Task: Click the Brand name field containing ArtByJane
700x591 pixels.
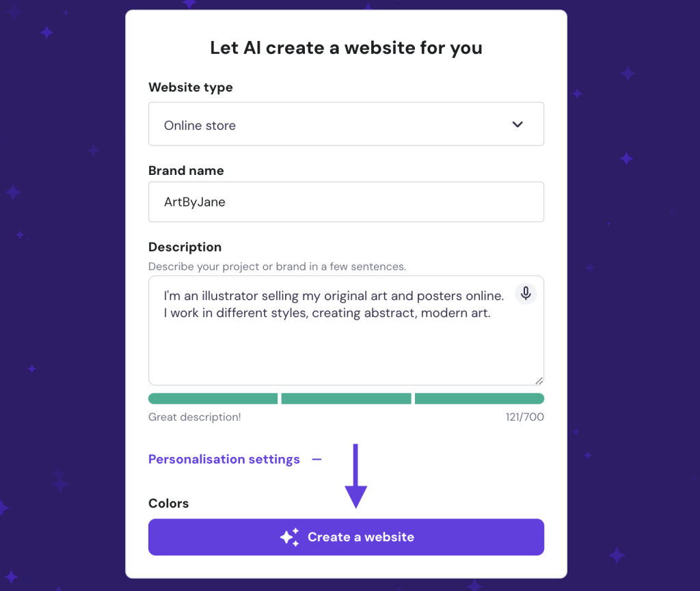Action: pyautogui.click(x=346, y=202)
